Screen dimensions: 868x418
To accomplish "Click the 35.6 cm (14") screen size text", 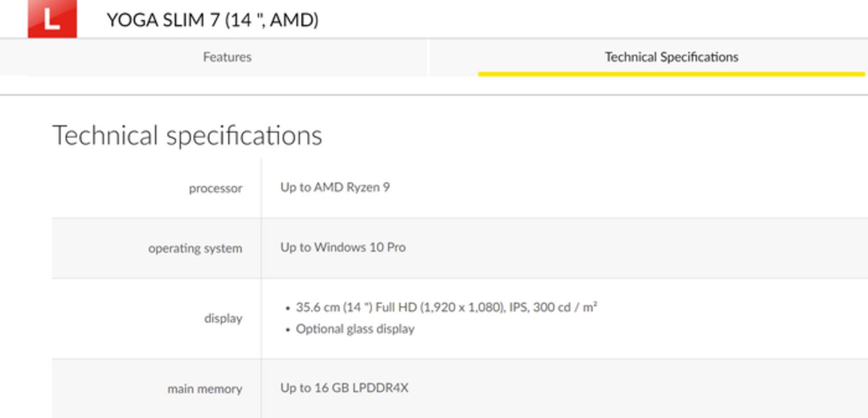I will [x=334, y=308].
